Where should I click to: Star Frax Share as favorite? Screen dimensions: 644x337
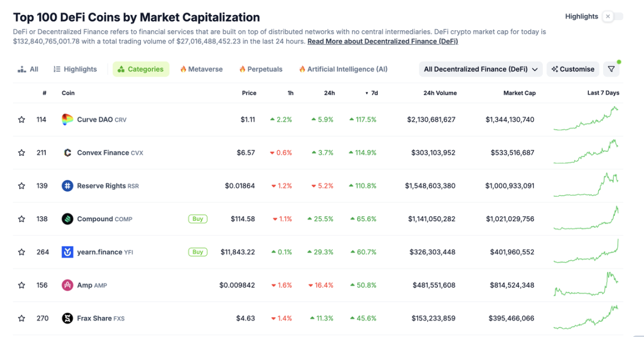21,319
